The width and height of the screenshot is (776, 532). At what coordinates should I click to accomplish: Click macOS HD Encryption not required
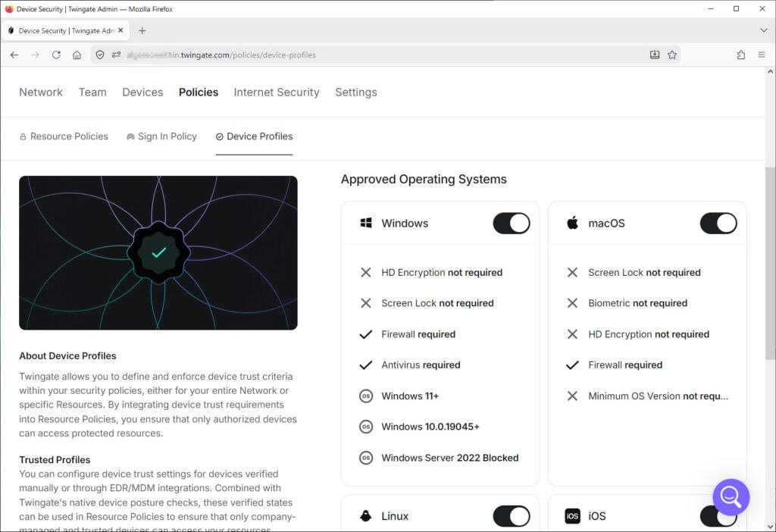click(649, 334)
